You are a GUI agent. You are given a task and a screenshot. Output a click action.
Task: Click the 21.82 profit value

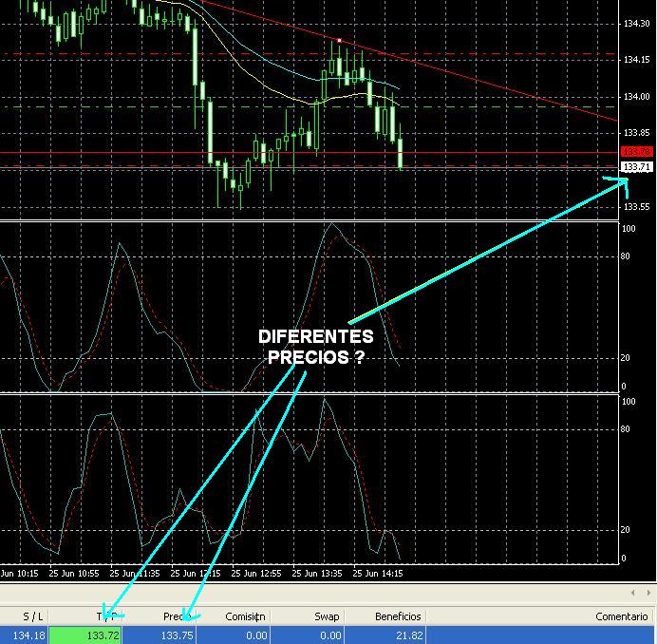click(x=409, y=635)
